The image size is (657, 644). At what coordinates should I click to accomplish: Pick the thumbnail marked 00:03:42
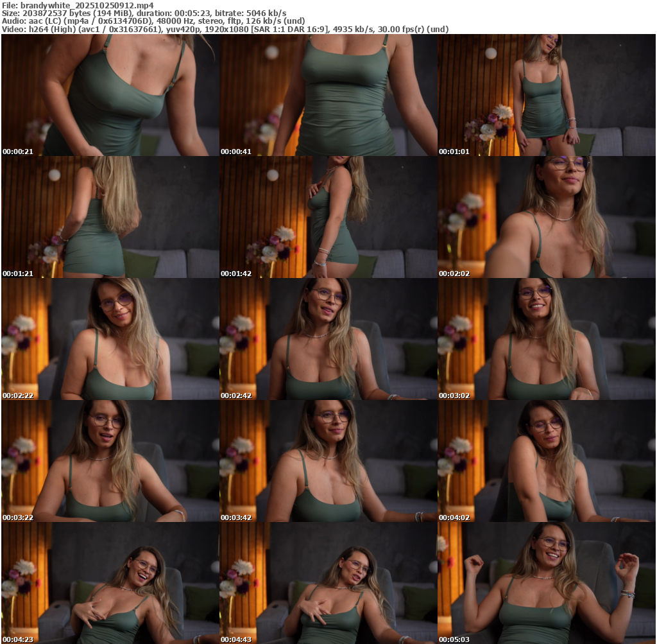[328, 461]
